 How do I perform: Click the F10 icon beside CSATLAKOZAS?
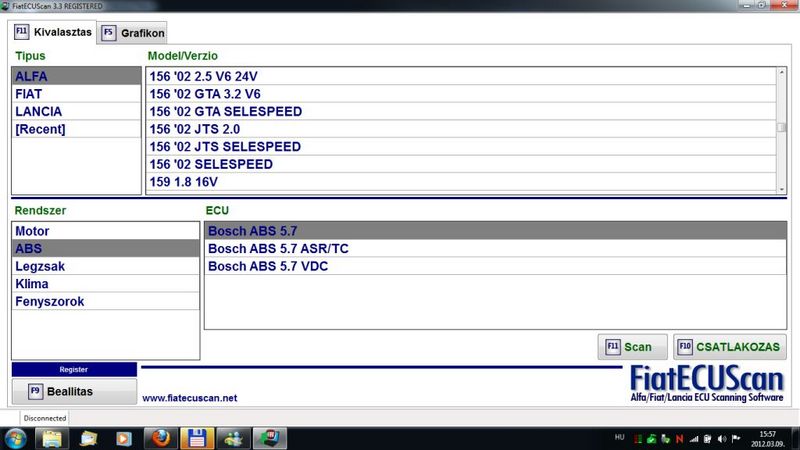(x=685, y=347)
